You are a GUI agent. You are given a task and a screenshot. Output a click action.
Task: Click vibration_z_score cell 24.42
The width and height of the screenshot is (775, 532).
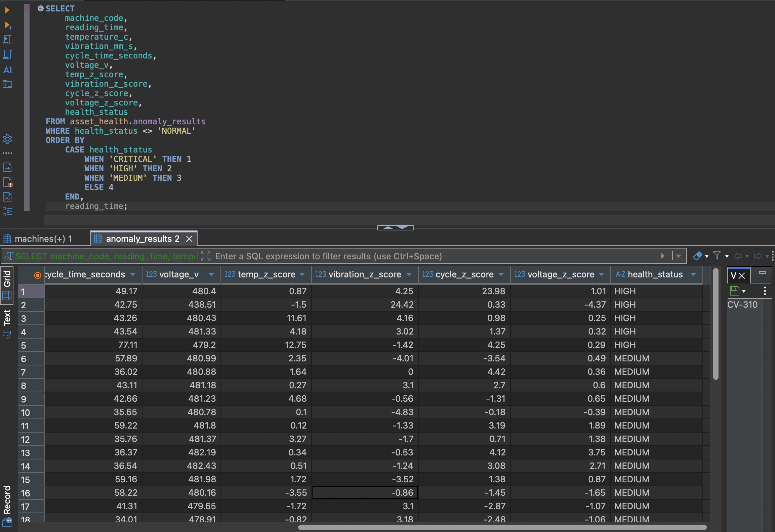click(365, 305)
